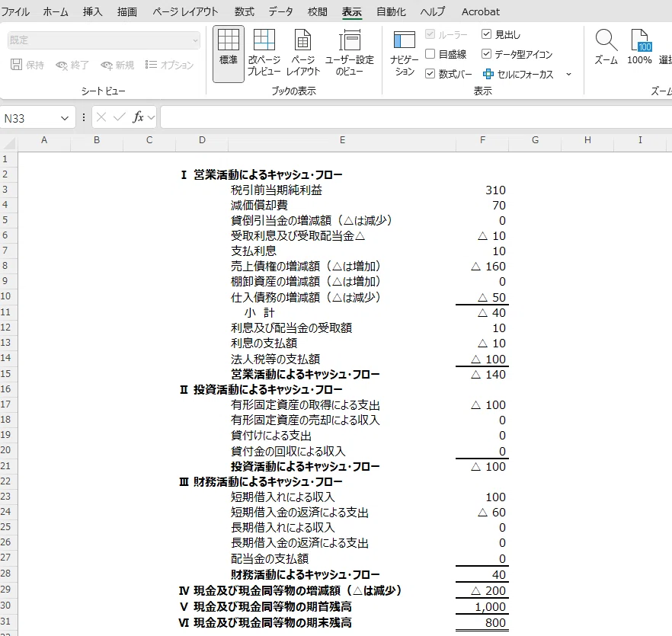The height and width of the screenshot is (636, 672).
Task: Select column E header
Action: (342, 140)
